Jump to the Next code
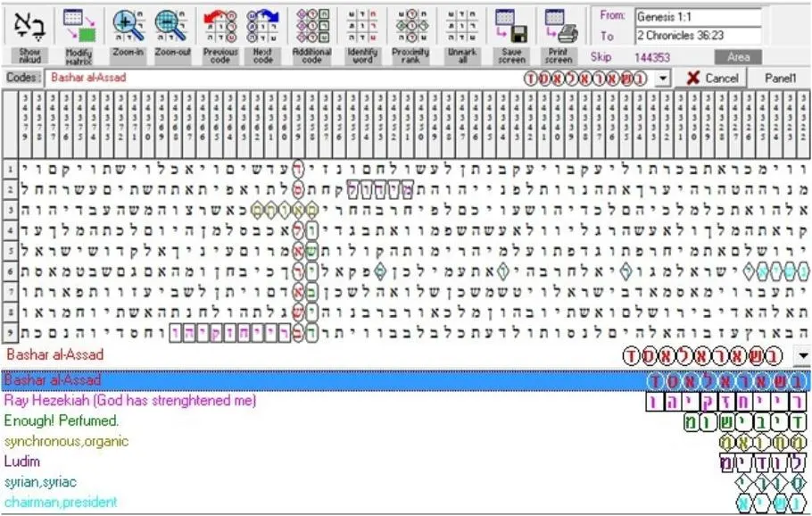The height and width of the screenshot is (516, 812). click(x=262, y=34)
